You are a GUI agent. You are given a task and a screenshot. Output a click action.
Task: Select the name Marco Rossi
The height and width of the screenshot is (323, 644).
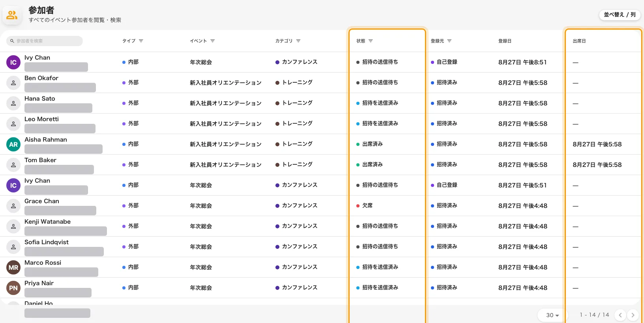[43, 263]
